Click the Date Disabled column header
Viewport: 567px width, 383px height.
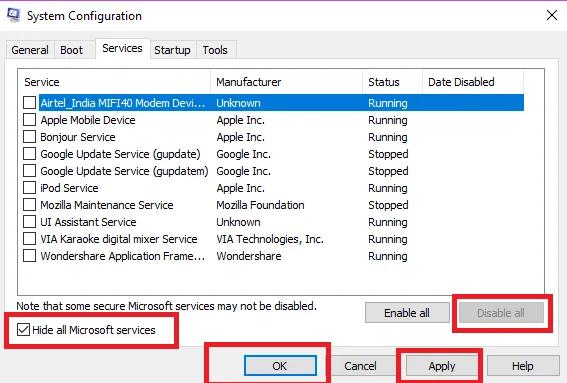tap(473, 82)
